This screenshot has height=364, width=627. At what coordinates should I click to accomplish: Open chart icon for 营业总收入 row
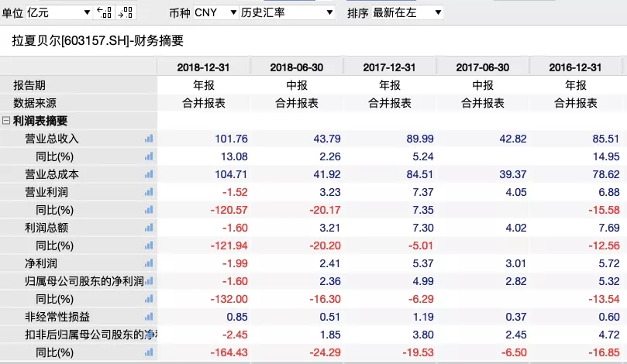pos(149,139)
